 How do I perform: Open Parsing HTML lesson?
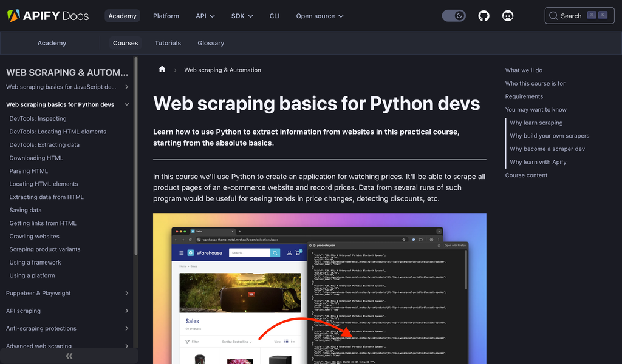29,170
